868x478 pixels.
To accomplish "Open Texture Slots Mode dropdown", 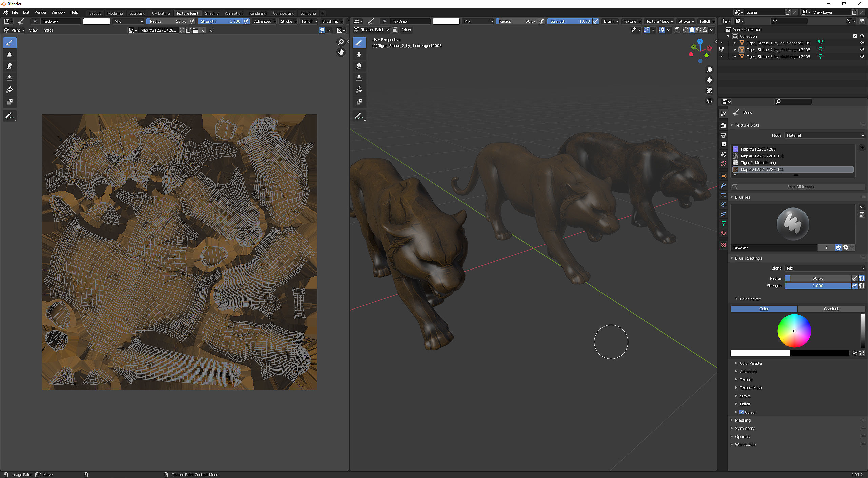I will click(x=824, y=135).
